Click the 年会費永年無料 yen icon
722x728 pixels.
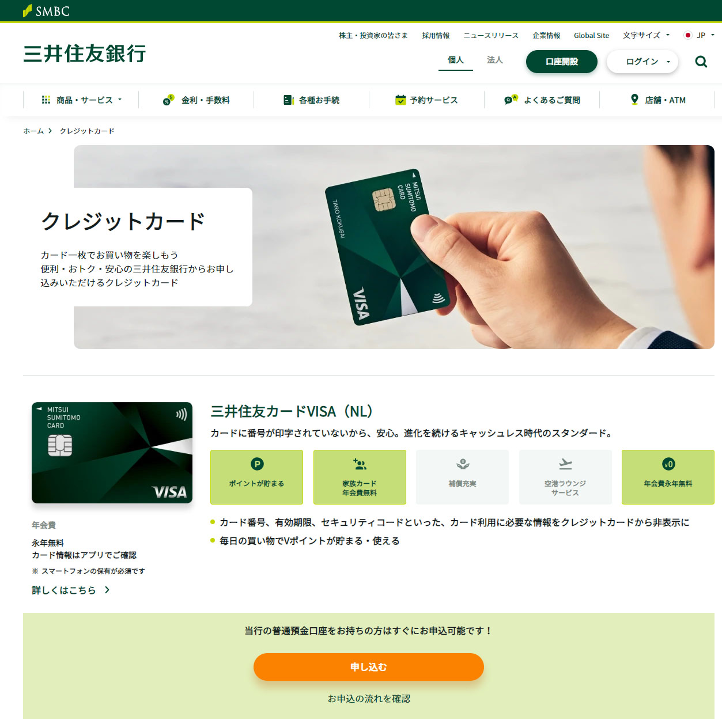pos(668,464)
